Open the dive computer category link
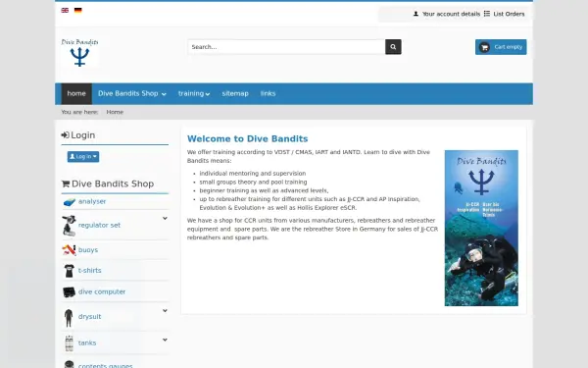Viewport: 588px width, 368px height. tap(102, 291)
